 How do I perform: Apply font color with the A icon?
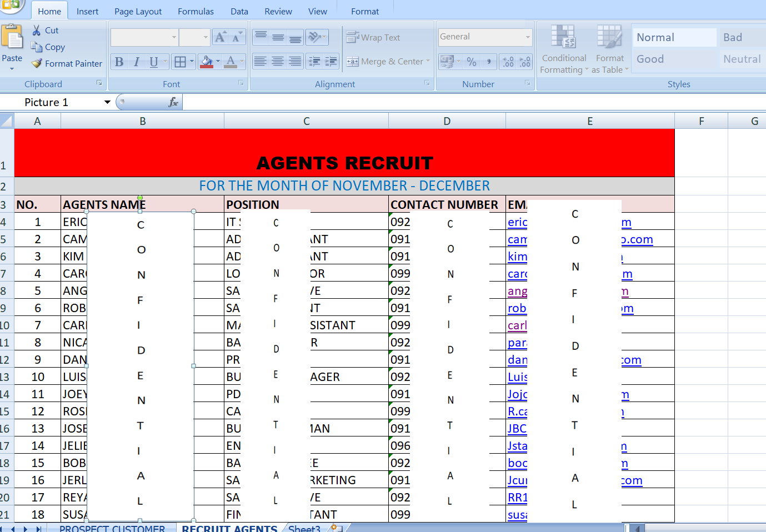coord(231,62)
